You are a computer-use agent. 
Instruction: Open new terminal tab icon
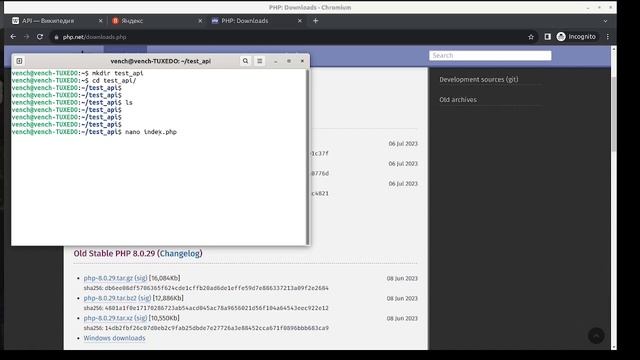19,61
